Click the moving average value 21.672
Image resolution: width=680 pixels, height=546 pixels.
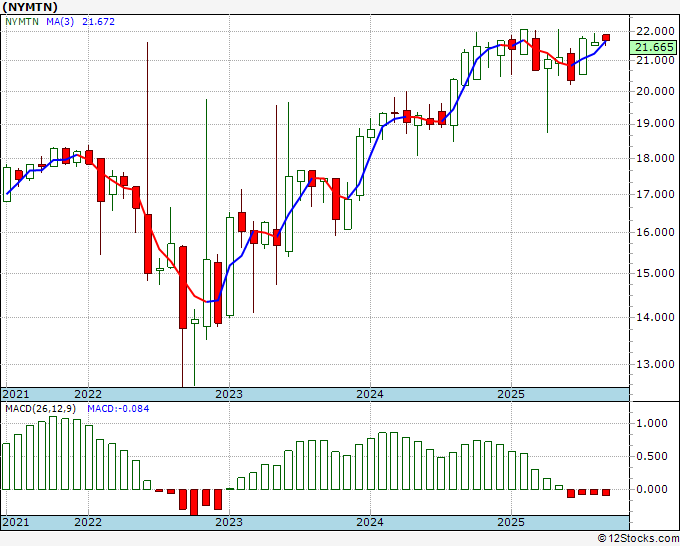98,22
